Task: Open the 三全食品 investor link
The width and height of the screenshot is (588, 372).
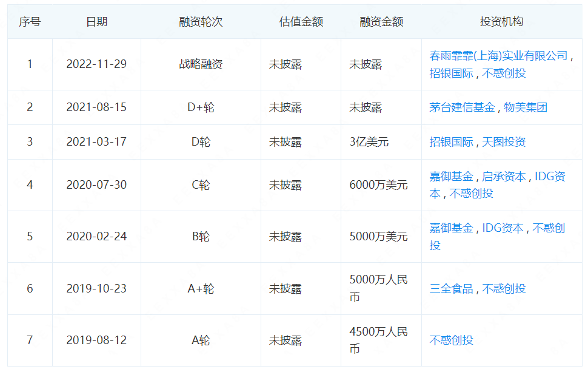Action: point(451,289)
